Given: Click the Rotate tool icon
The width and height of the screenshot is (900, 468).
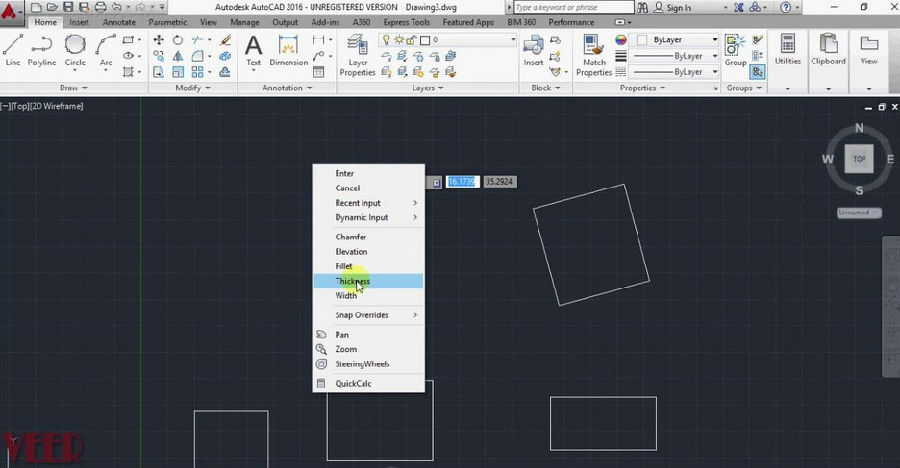Looking at the screenshot, I should [178, 40].
